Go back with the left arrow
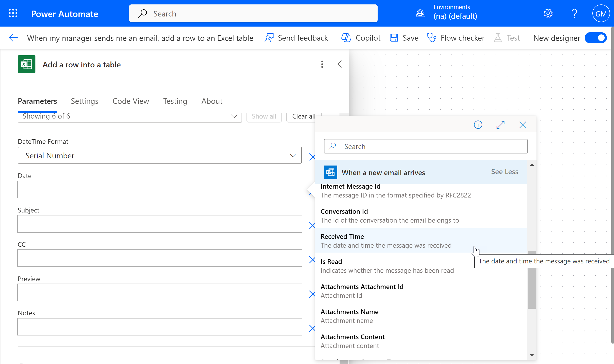Screen dimensions: 614x364 (x=13, y=38)
